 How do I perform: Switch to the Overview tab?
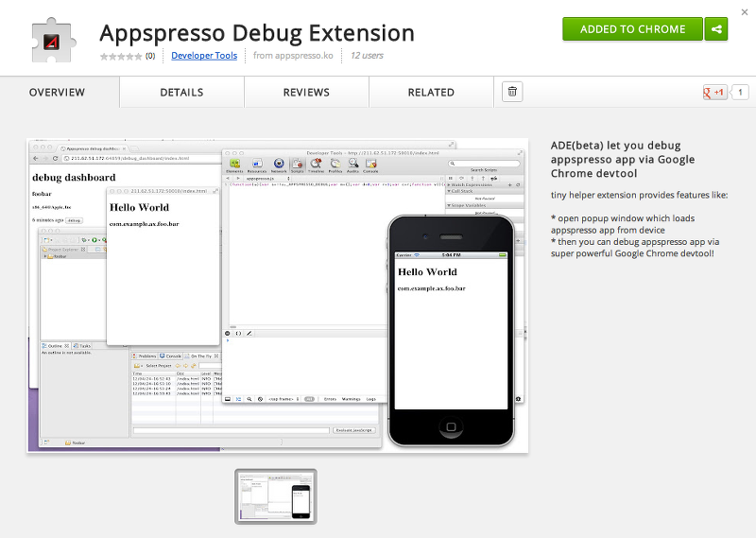coord(57,92)
